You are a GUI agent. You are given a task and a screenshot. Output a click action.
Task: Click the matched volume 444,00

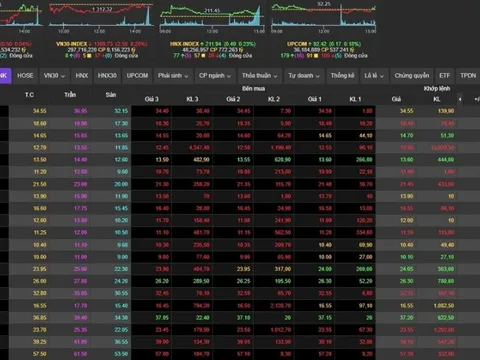(x=446, y=160)
